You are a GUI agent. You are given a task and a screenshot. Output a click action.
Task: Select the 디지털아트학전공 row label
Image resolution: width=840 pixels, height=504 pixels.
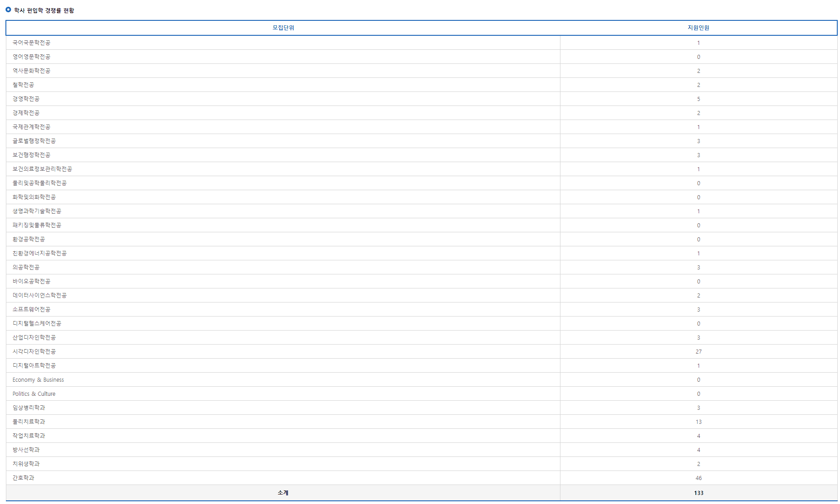click(34, 365)
